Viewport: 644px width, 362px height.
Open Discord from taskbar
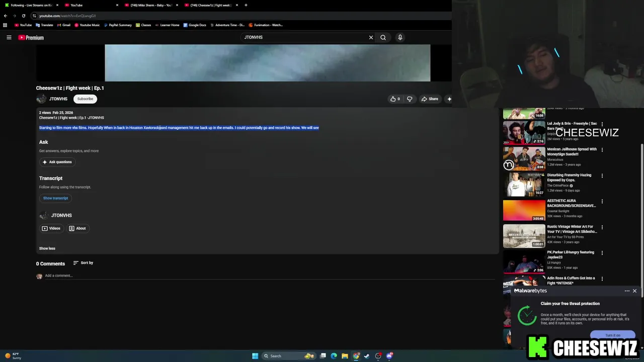coord(389,356)
